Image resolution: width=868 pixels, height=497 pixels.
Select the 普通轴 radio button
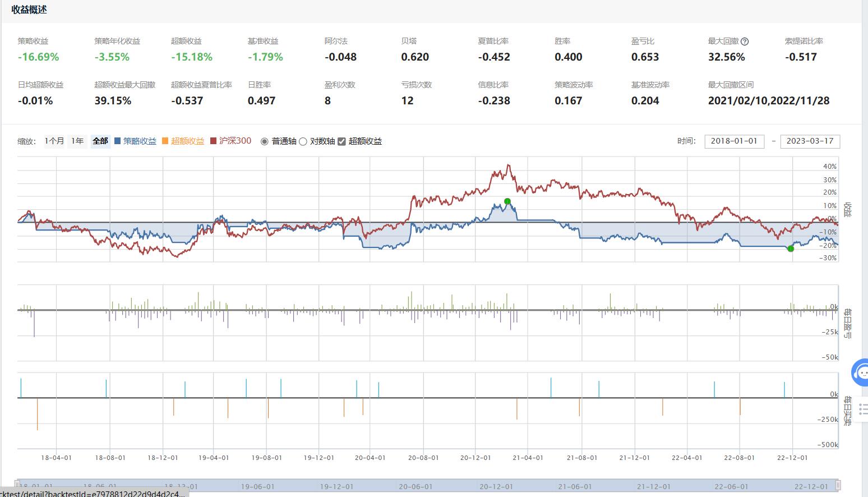click(x=265, y=141)
